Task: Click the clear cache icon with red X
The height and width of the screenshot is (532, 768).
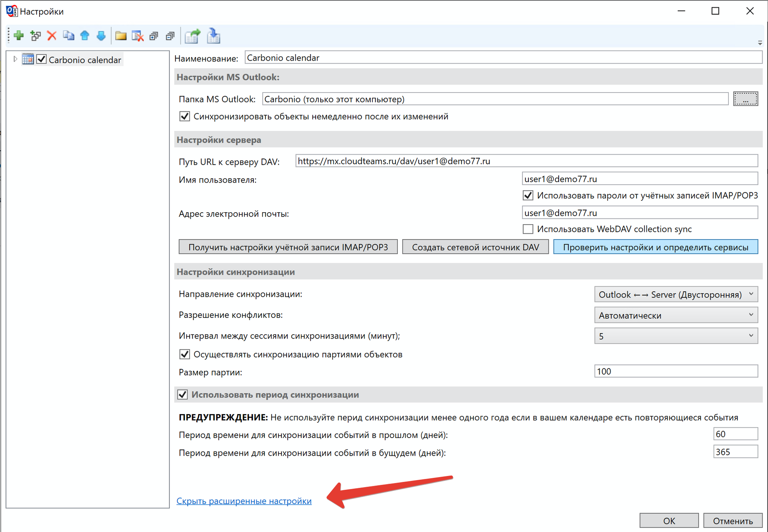Action: tap(137, 36)
